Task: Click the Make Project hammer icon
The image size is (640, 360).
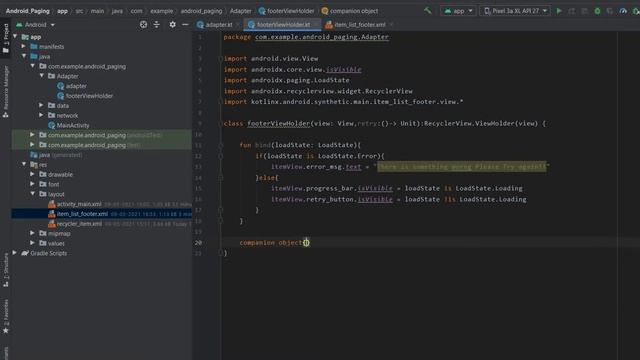Action: [x=427, y=11]
